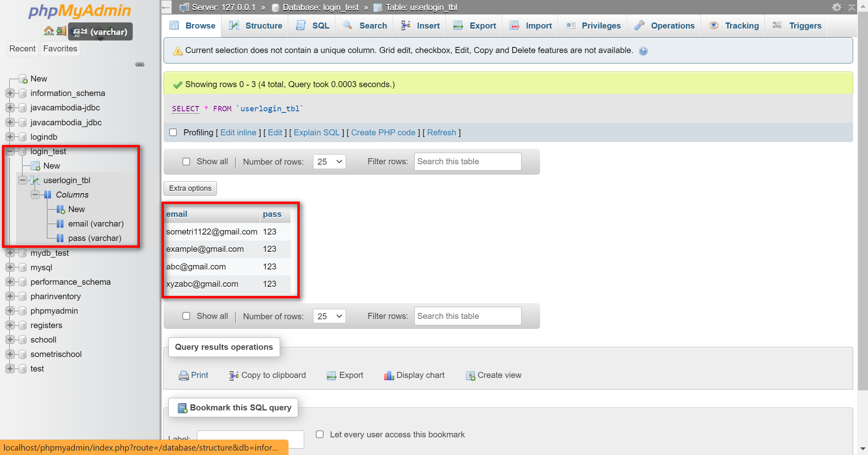Click the home icon in sidebar

[x=49, y=31]
